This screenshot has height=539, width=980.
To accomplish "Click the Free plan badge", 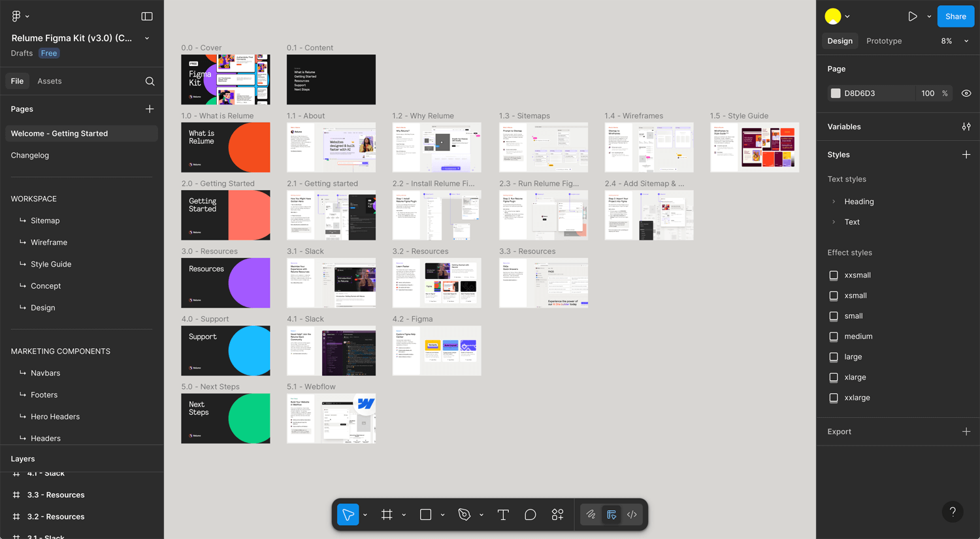I will click(x=49, y=54).
